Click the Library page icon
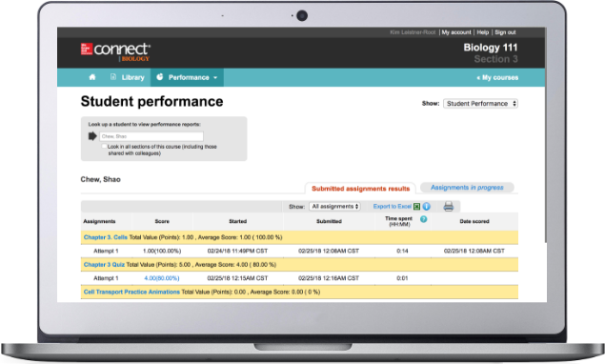 tap(113, 77)
